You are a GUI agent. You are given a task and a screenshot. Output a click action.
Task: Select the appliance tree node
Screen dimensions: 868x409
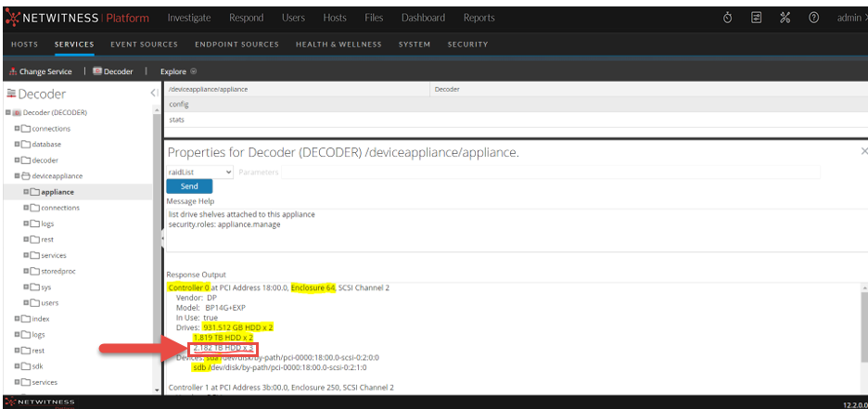57,192
